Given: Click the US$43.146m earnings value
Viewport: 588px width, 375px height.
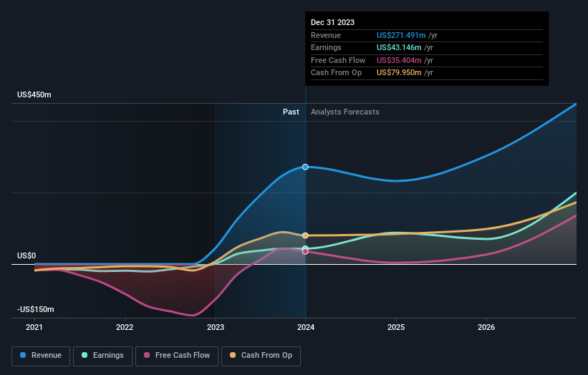Looking at the screenshot, I should click(x=399, y=47).
